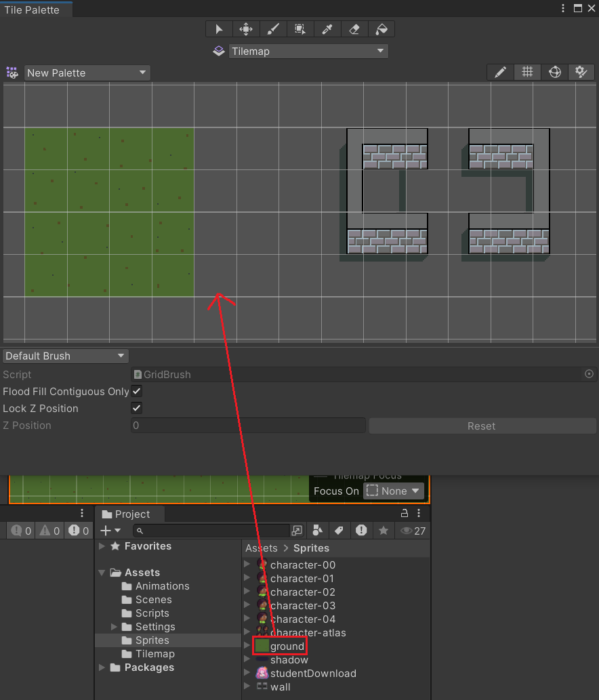Click the palette icon beside New Palette
This screenshot has height=700, width=599.
tap(12, 73)
